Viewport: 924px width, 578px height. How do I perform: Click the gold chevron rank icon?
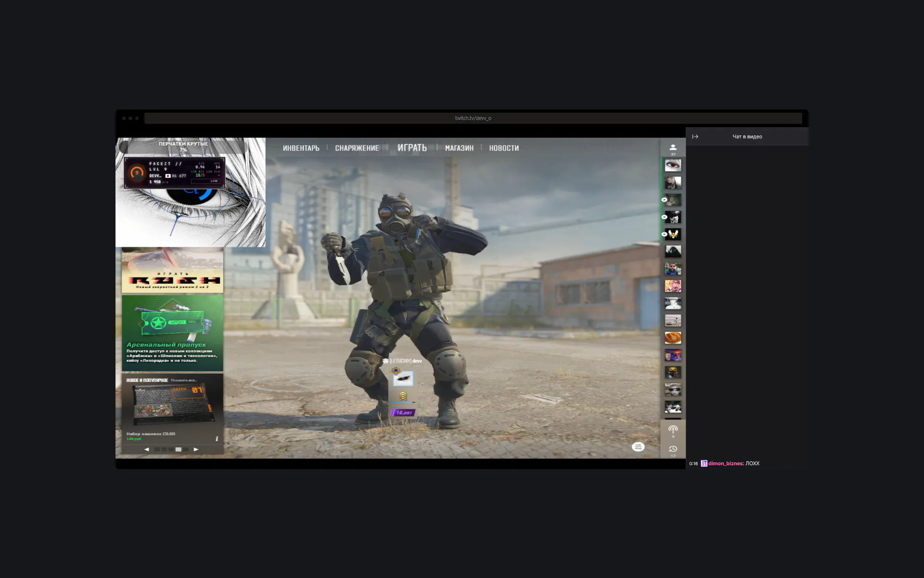(403, 396)
